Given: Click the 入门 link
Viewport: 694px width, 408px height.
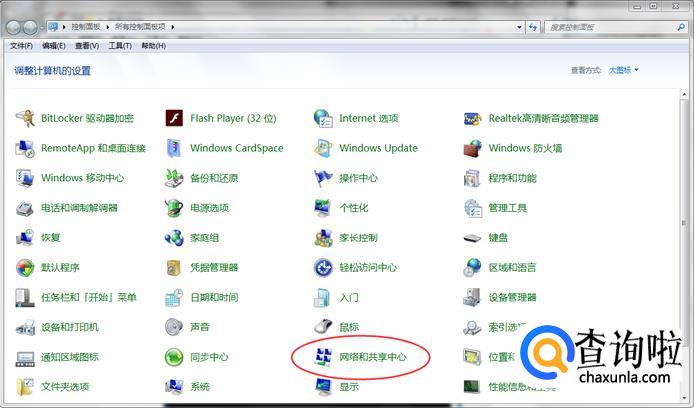Looking at the screenshot, I should pyautogui.click(x=349, y=297).
